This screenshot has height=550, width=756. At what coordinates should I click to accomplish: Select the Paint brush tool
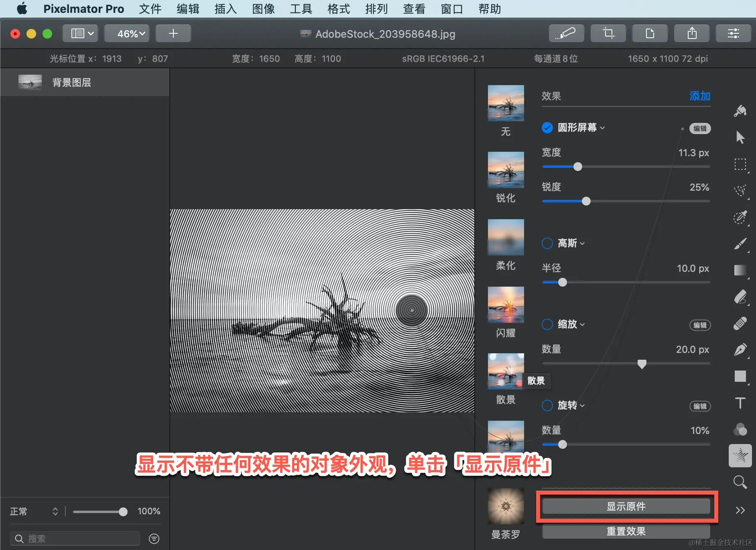(740, 244)
